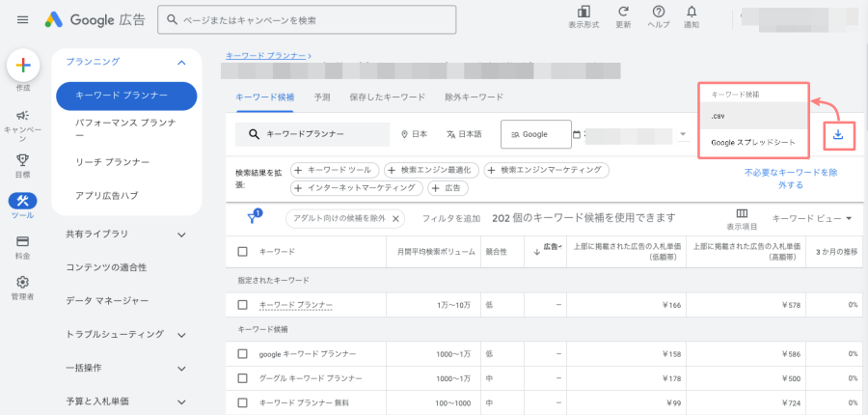Open 管理者 gear icon in sidebar
This screenshot has height=415, width=868.
coord(23,283)
